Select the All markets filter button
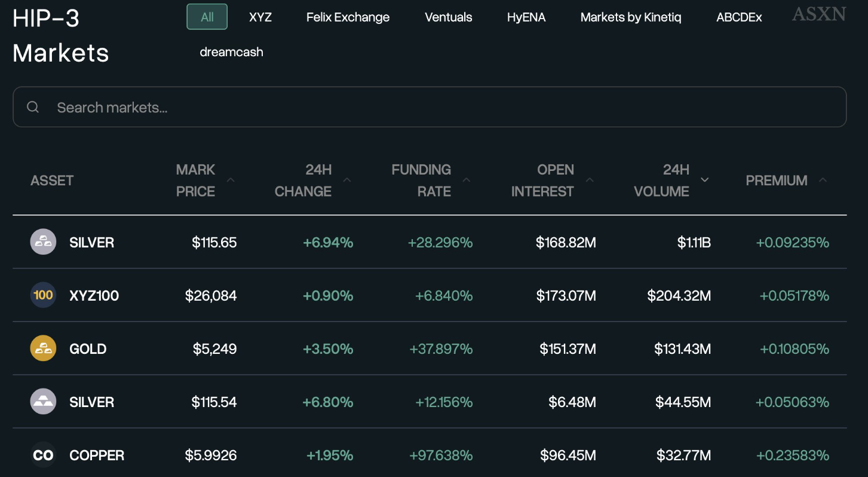 207,17
